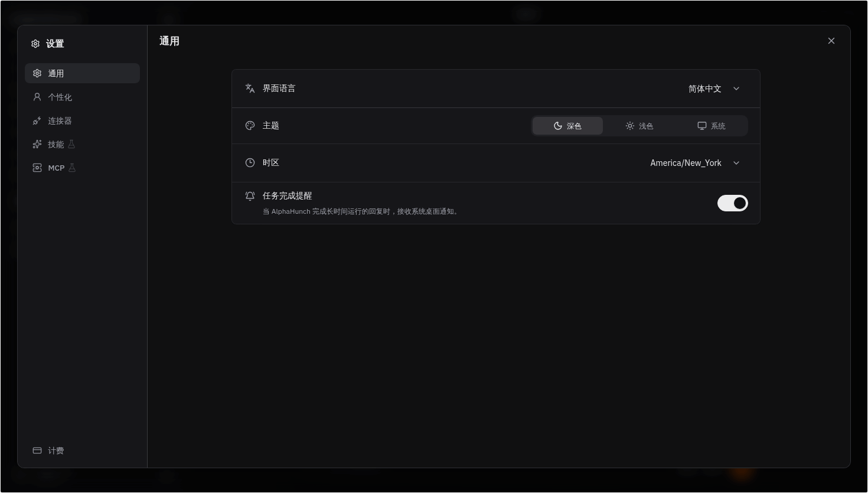868x493 pixels.
Task: Click the 通用 page heading
Action: [169, 41]
